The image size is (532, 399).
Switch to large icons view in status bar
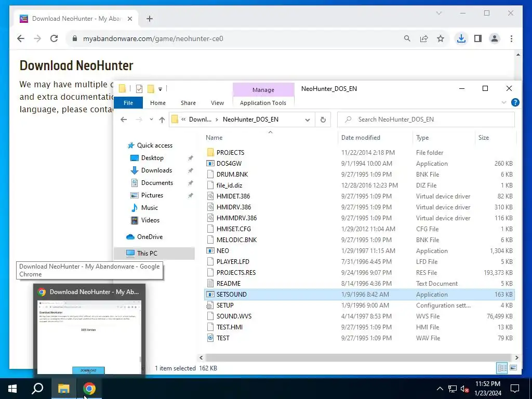click(x=513, y=368)
